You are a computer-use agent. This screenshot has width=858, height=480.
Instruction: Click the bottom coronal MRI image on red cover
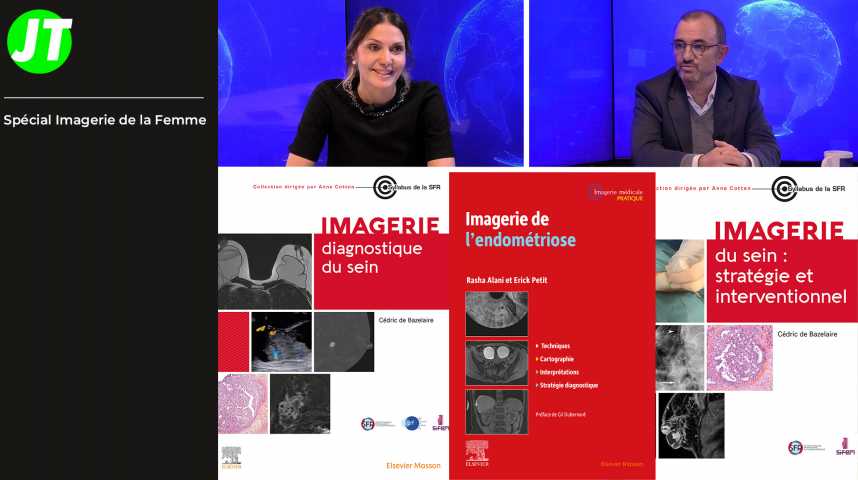[x=497, y=412]
